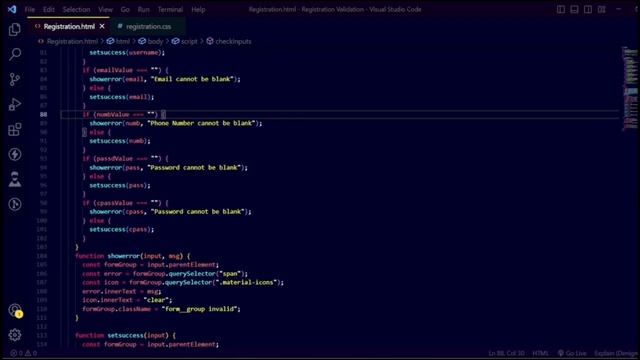Toggle the primary sidebar layout icon
The image size is (640, 360).
click(561, 9)
